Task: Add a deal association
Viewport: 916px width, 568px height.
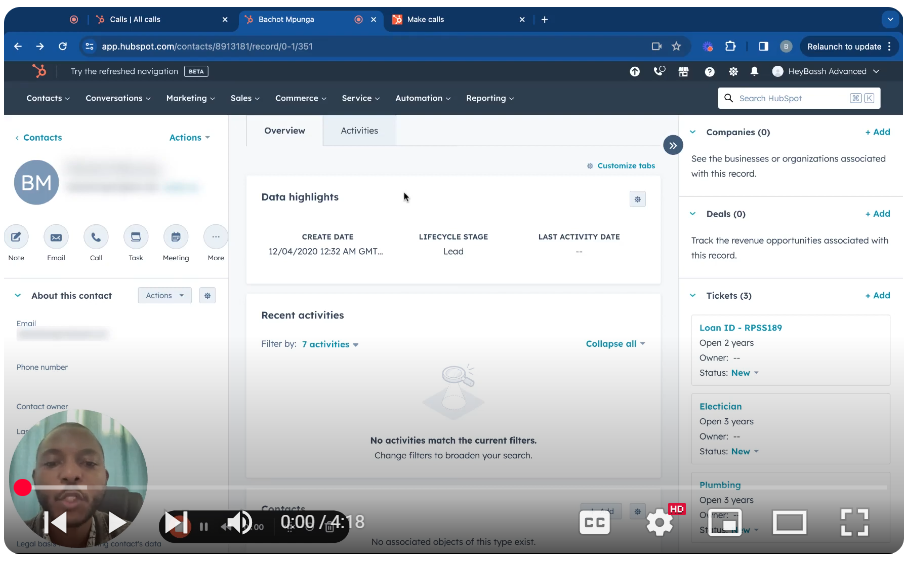Action: pyautogui.click(x=877, y=214)
